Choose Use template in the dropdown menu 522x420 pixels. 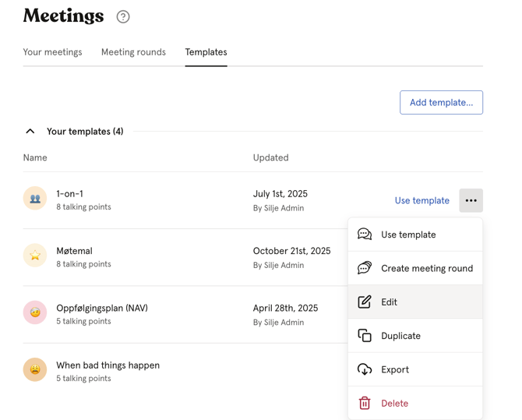[408, 235]
